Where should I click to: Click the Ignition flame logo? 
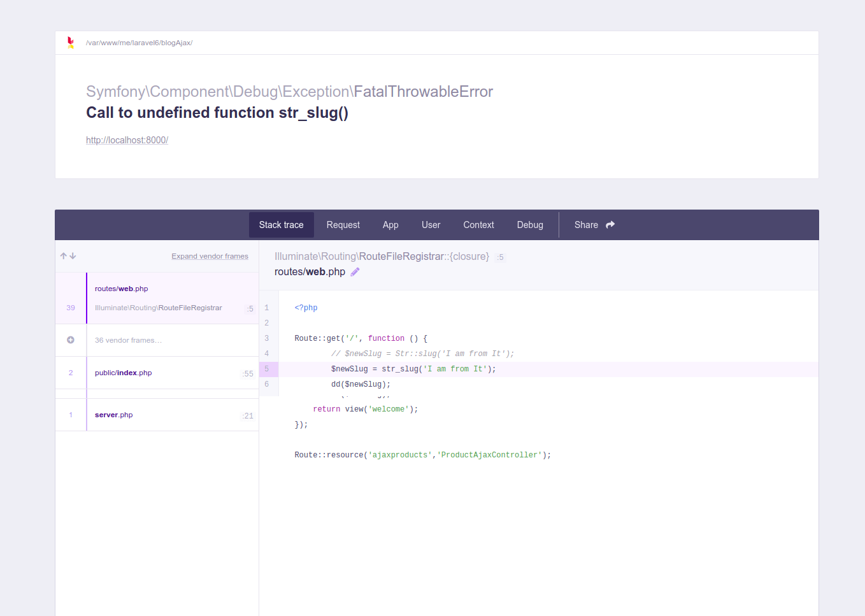[x=71, y=43]
